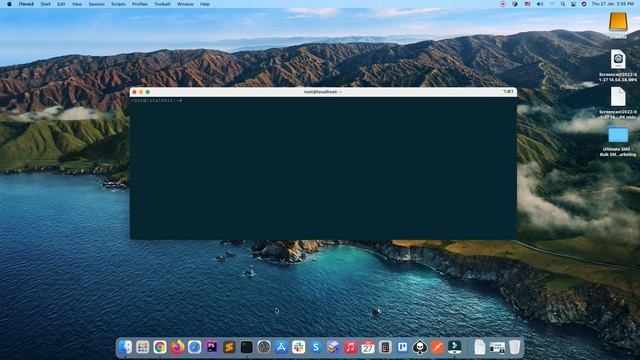Viewport: 640px width, 360px height.
Task: Open the external drive icon on desktop
Action: tap(618, 22)
